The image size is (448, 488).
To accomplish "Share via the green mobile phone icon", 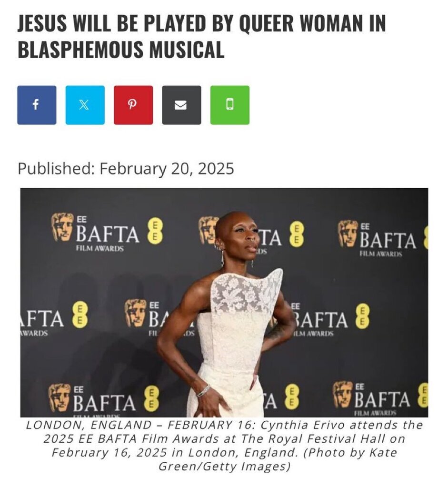I will [x=230, y=105].
